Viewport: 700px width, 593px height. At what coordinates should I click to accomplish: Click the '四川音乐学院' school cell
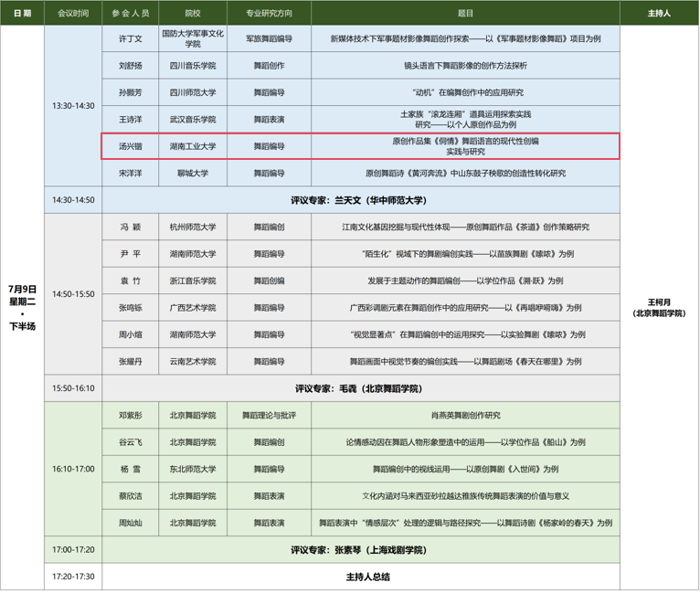[x=193, y=66]
